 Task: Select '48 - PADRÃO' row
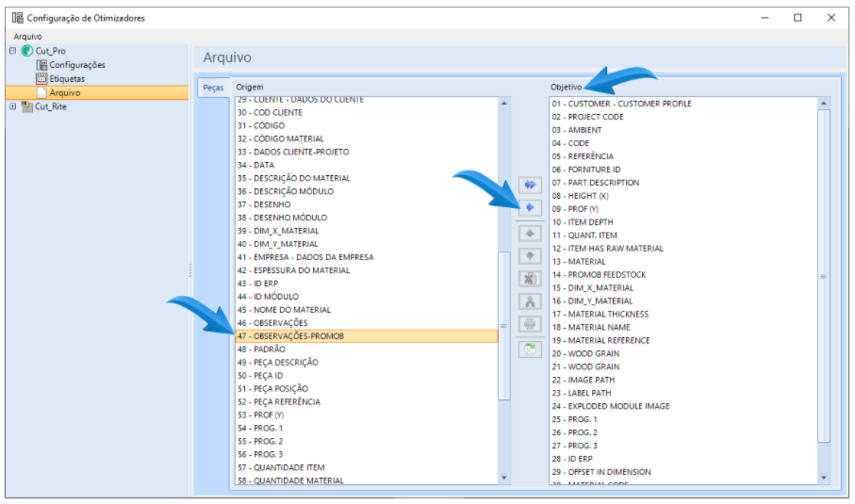367,350
